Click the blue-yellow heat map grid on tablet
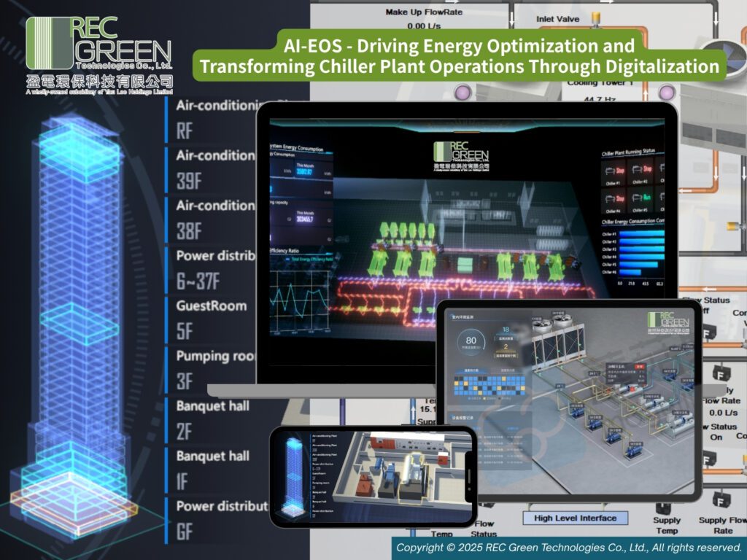 coord(489,385)
